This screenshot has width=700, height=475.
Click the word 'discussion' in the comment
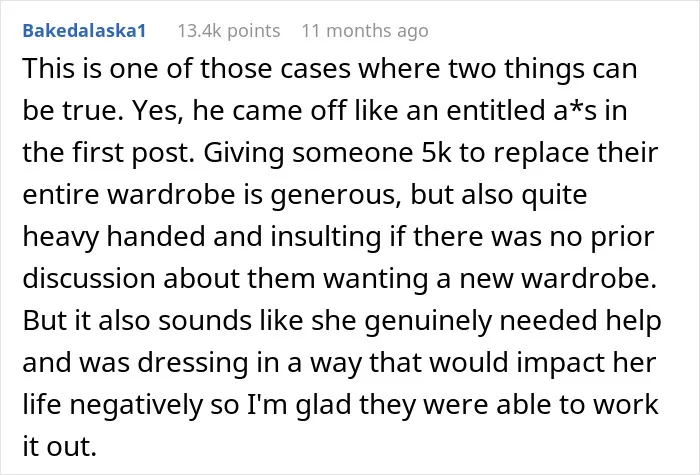(x=89, y=278)
